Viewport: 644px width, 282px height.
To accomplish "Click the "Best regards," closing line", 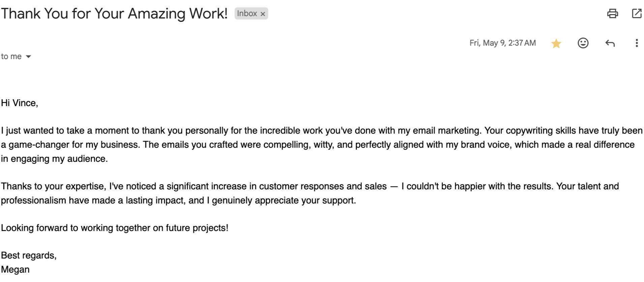I will tap(29, 255).
